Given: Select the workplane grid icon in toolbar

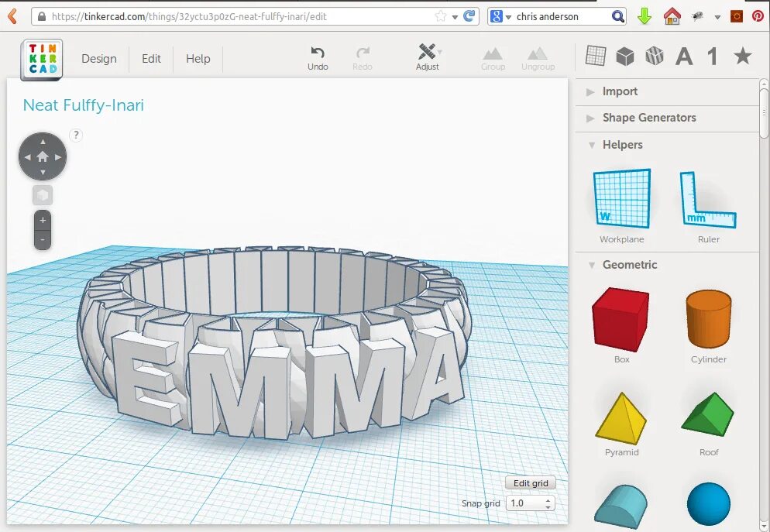Looking at the screenshot, I should coord(596,56).
